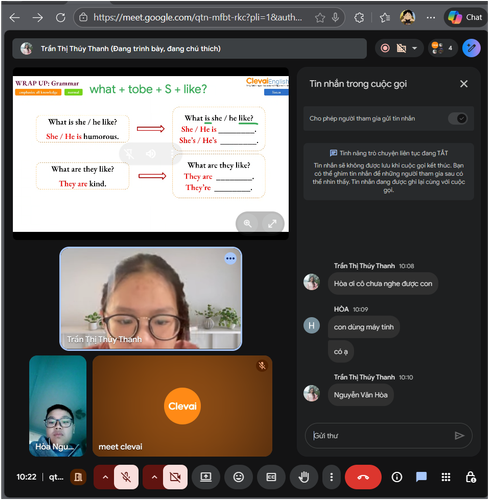
Task: Select the Hòa Nguyễn video tile
Action: (x=58, y=406)
